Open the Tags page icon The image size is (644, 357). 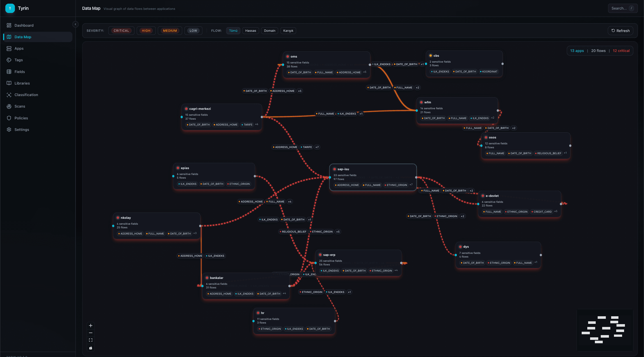tap(9, 60)
